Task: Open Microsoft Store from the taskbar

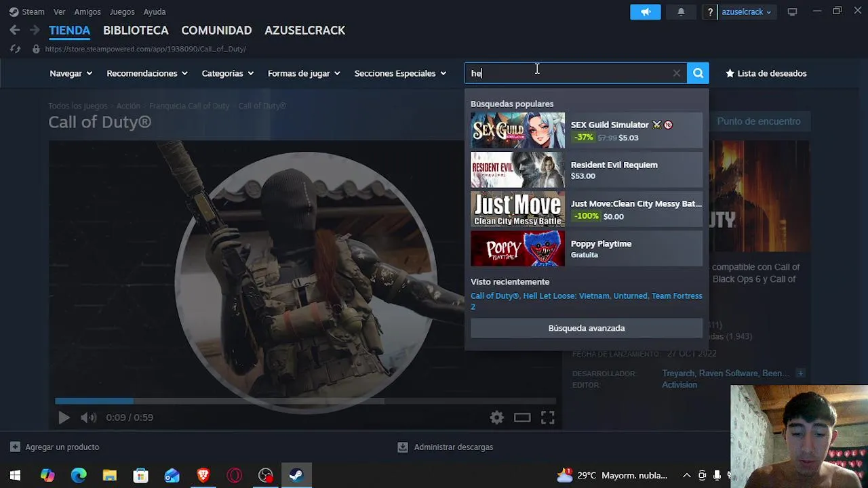Action: (x=140, y=475)
